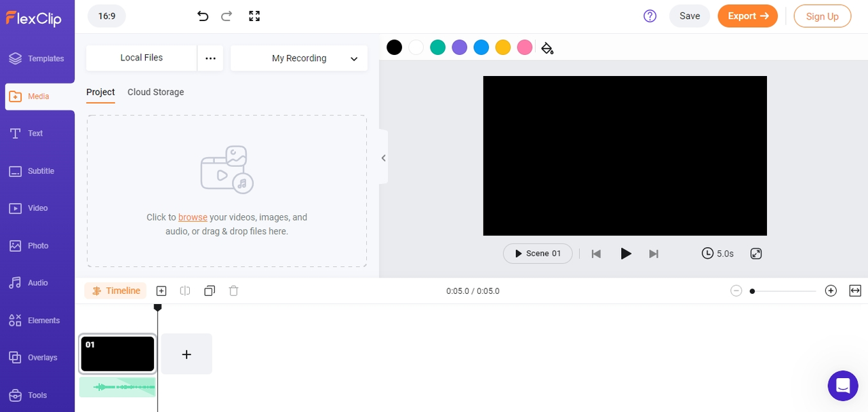Image resolution: width=868 pixels, height=412 pixels.
Task: Open the Tools sidebar panel
Action: click(37, 395)
